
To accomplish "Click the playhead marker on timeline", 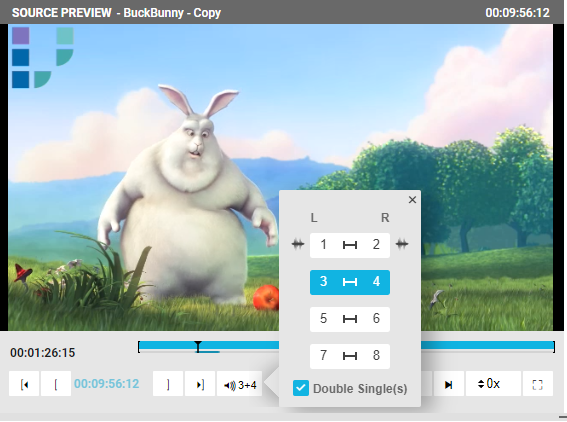I will point(198,346).
